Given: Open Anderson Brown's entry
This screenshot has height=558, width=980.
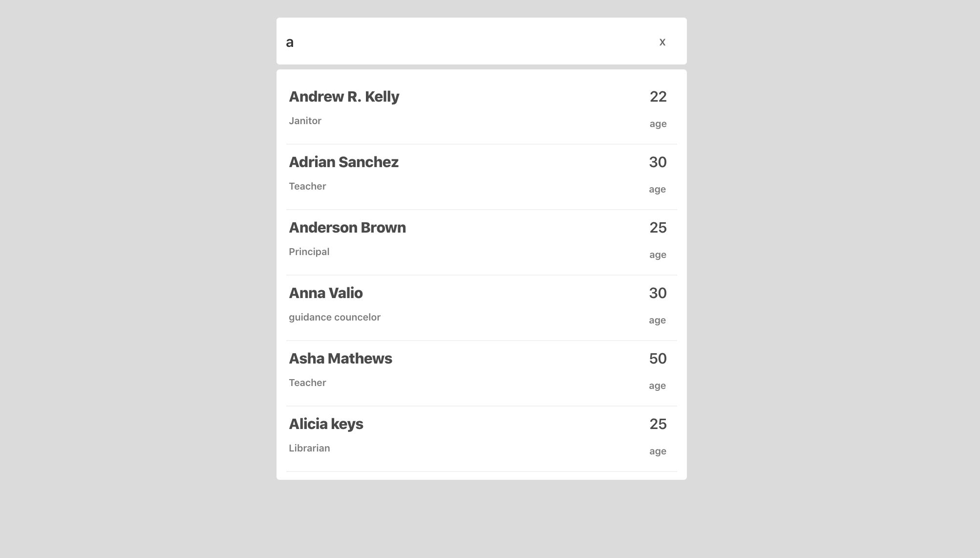Looking at the screenshot, I should (x=347, y=227).
